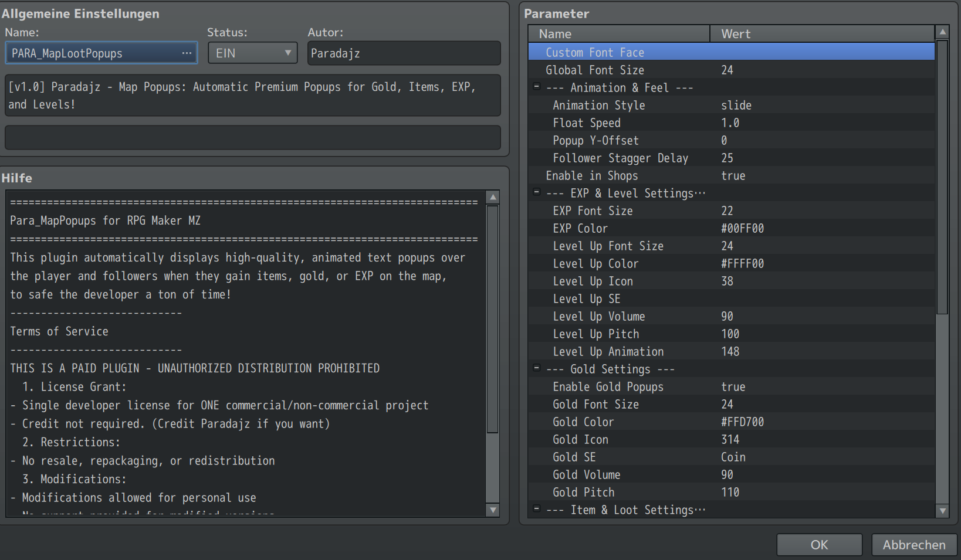961x560 pixels.
Task: Collapse the Gold Settings section
Action: [536, 368]
